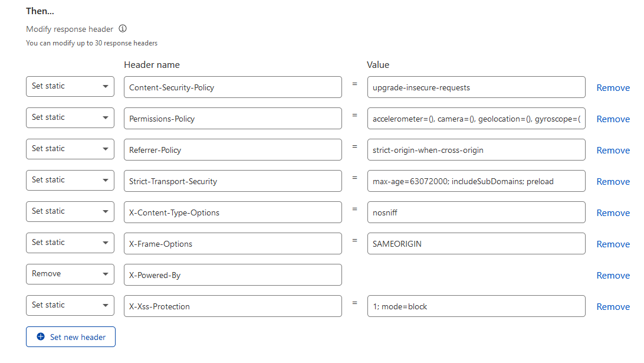644x363 pixels.
Task: Click the strict-origin-when-cross-origin value field
Action: click(x=476, y=150)
